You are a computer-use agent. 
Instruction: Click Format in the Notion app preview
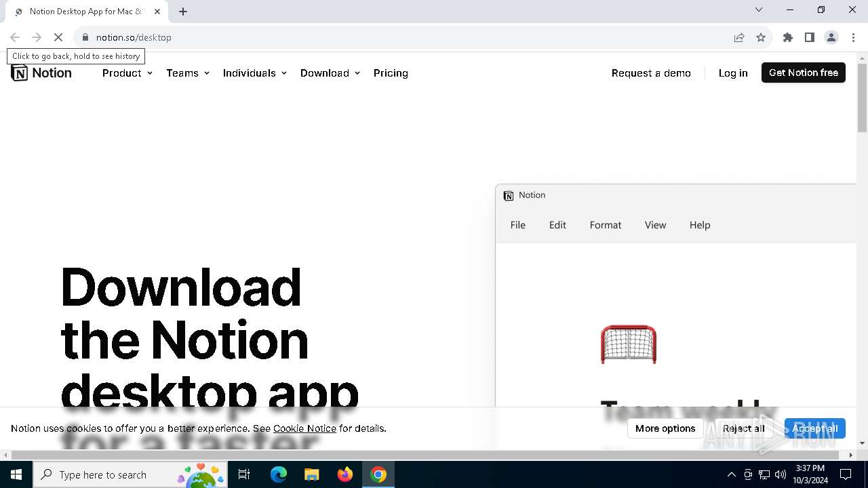pyautogui.click(x=606, y=225)
